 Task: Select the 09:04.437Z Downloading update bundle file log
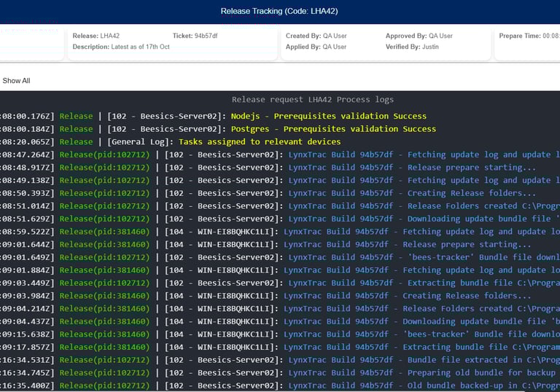280,321
